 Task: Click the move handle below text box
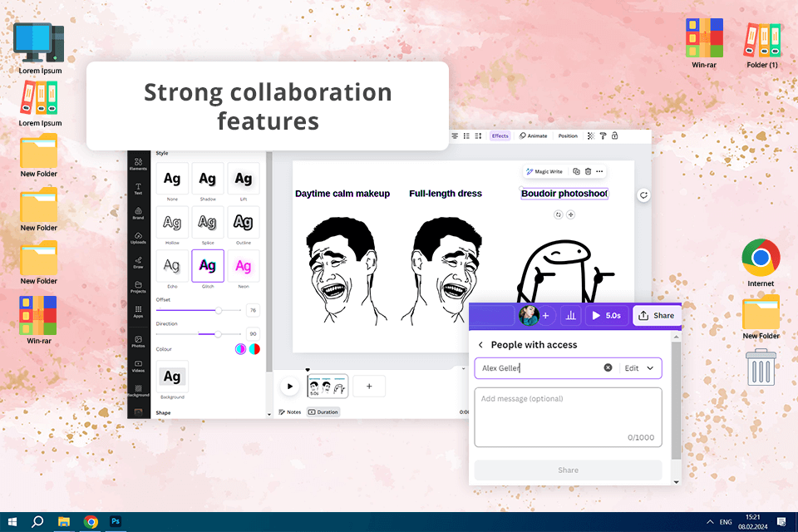570,214
